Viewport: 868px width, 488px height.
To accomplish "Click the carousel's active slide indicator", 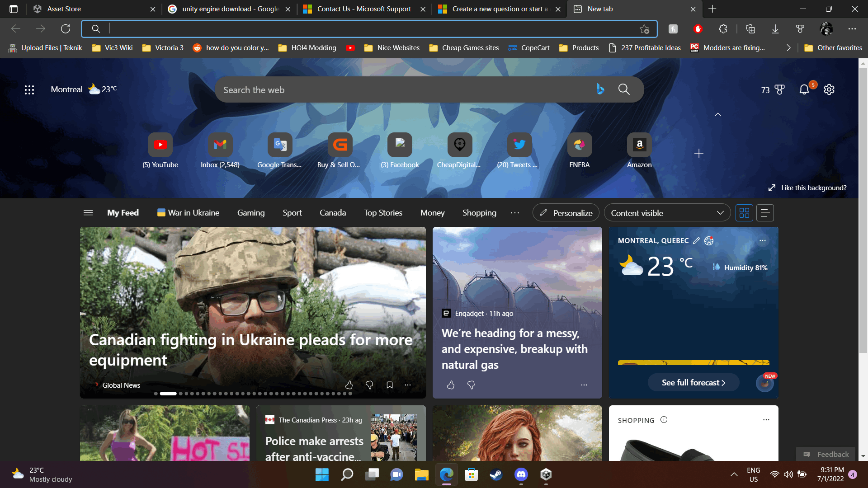I will pyautogui.click(x=168, y=394).
